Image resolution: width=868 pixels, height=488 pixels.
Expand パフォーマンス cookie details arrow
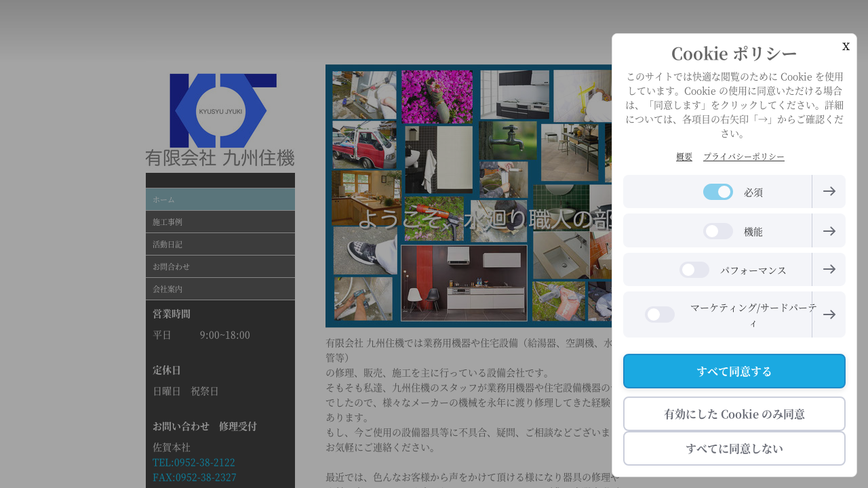tap(829, 270)
